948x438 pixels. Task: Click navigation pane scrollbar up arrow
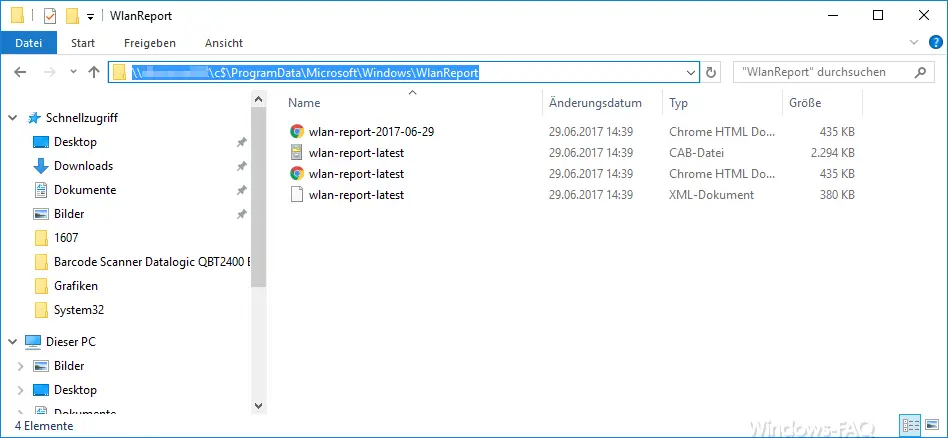coord(258,99)
